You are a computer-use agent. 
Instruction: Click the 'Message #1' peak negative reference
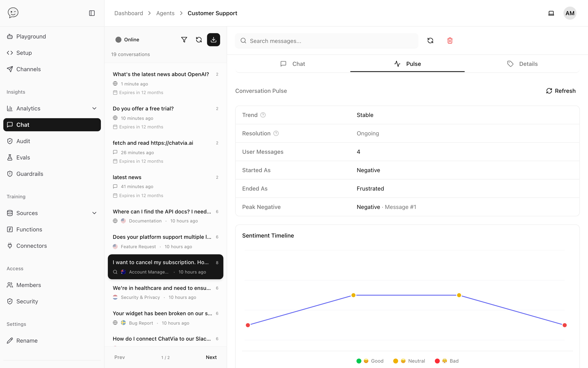400,207
